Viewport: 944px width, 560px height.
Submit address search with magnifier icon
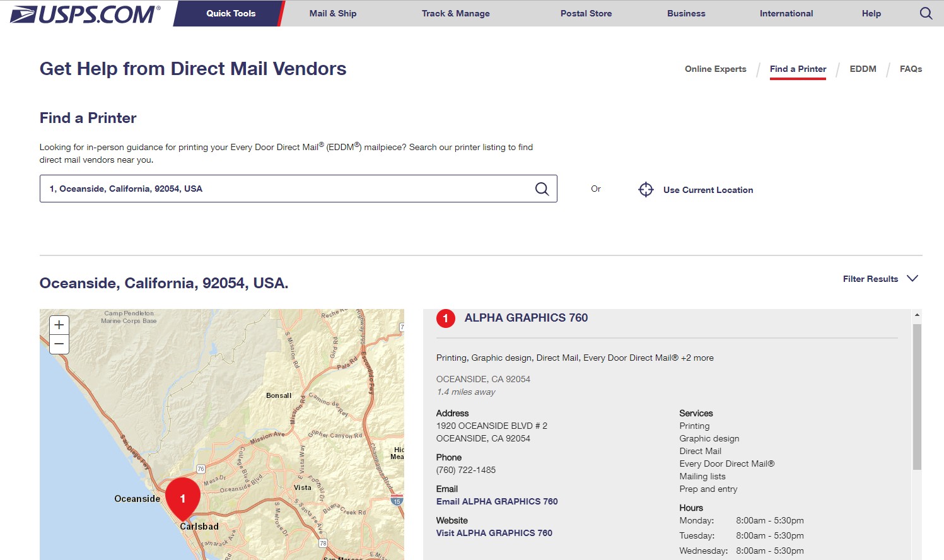point(542,189)
